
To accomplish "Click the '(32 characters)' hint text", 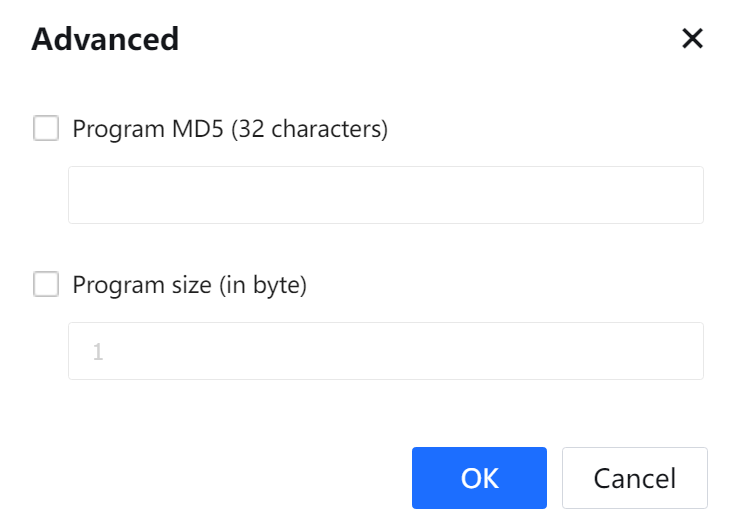I will 309,129.
